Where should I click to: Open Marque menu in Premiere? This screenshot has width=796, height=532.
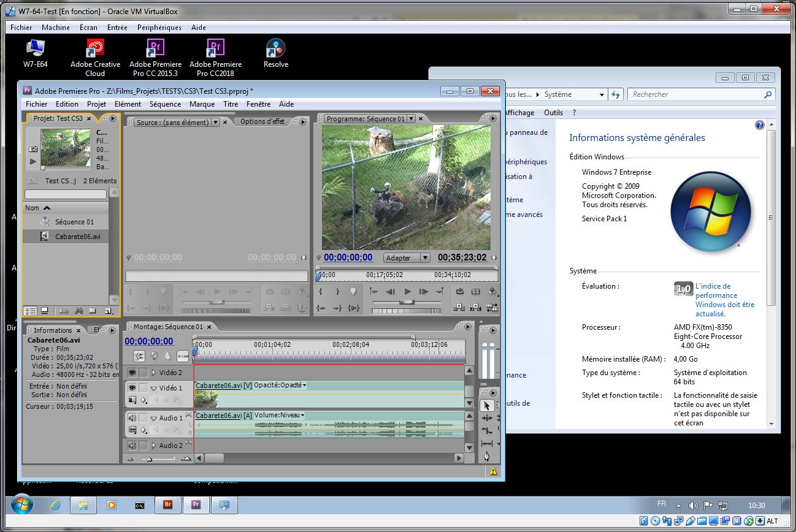point(202,104)
